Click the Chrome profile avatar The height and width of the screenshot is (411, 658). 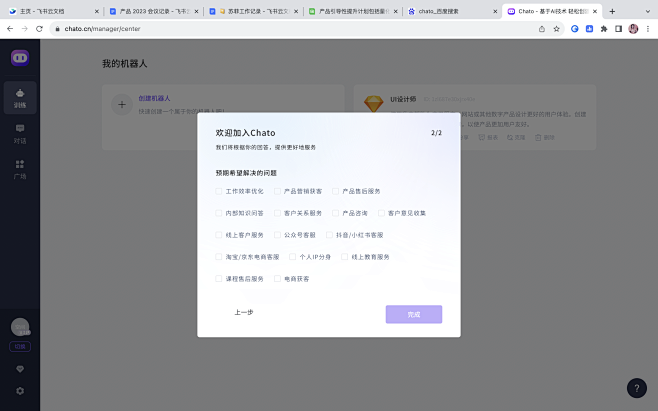pyautogui.click(x=633, y=29)
